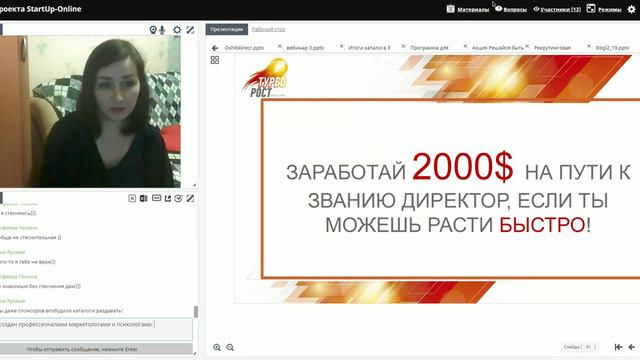
Task: Open the settings gear in top bar
Action: (x=631, y=9)
